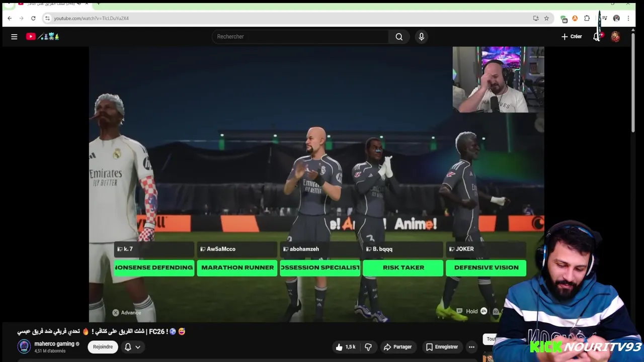Click player name "B. bqqq" in video
Screen dimensions: 644x362
click(x=382, y=249)
